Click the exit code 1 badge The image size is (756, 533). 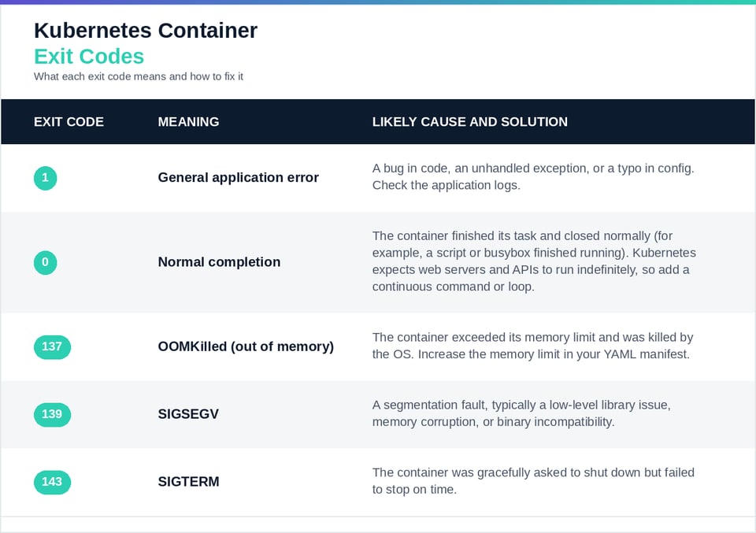tap(46, 178)
